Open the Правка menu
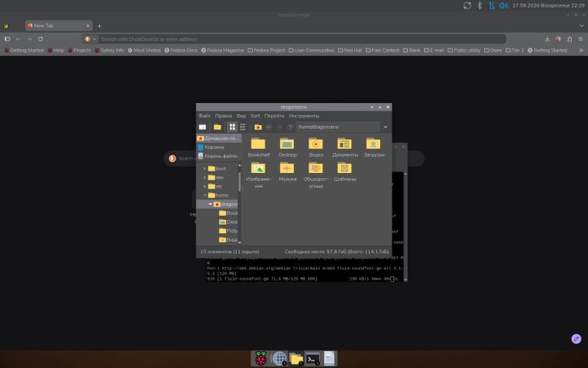The height and width of the screenshot is (368, 588). click(223, 116)
